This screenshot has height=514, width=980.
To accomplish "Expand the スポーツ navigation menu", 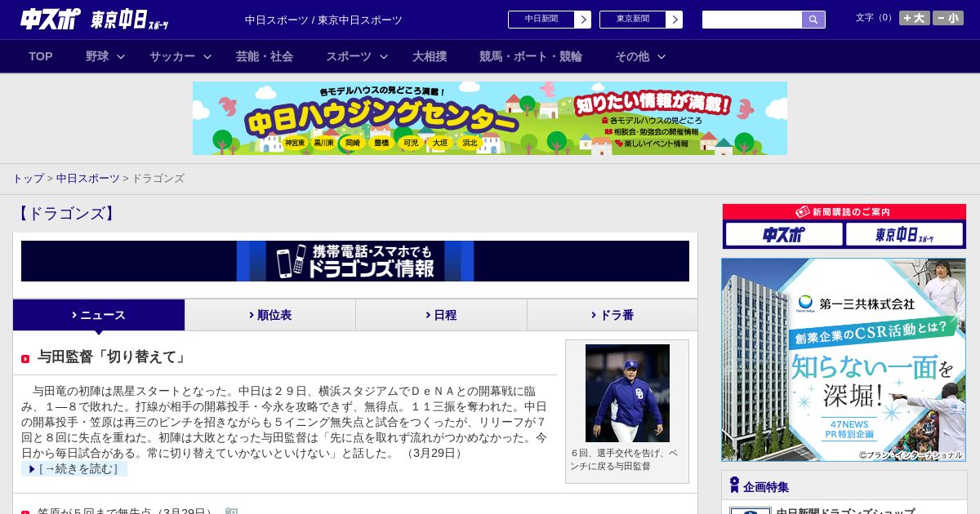I will tap(356, 56).
